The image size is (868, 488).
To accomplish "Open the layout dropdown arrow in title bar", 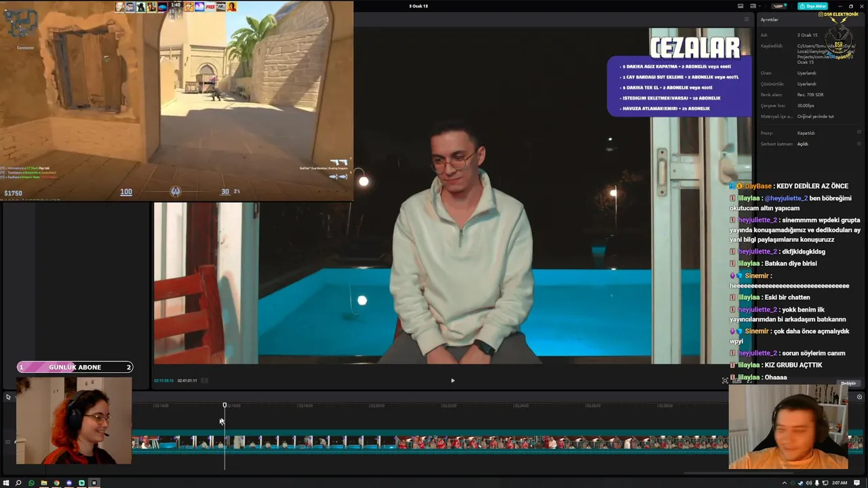I will pos(759,6).
